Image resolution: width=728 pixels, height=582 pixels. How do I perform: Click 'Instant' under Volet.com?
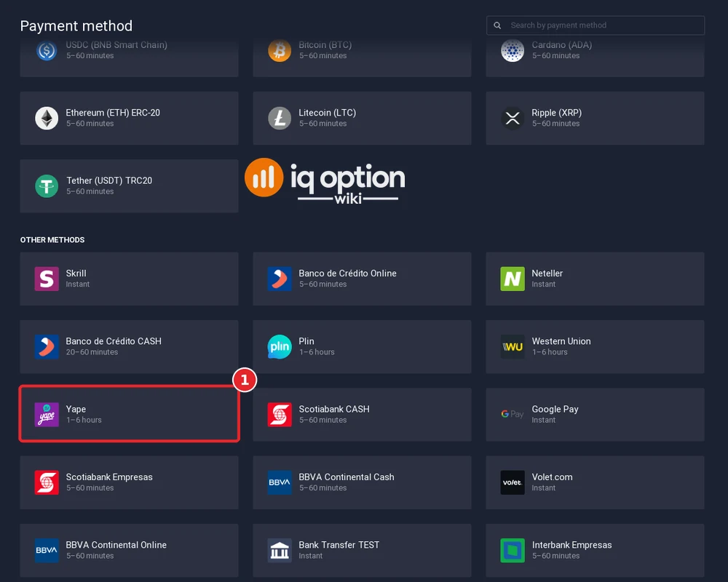543,488
